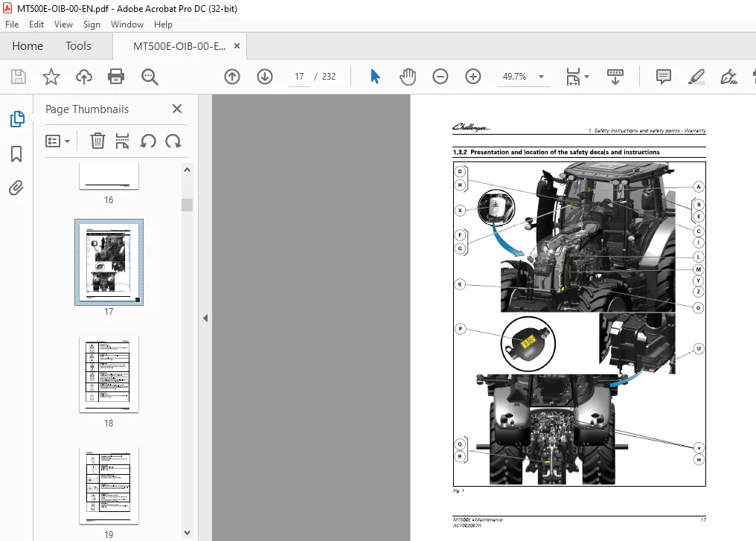
Task: Open the View menu
Action: pos(63,25)
